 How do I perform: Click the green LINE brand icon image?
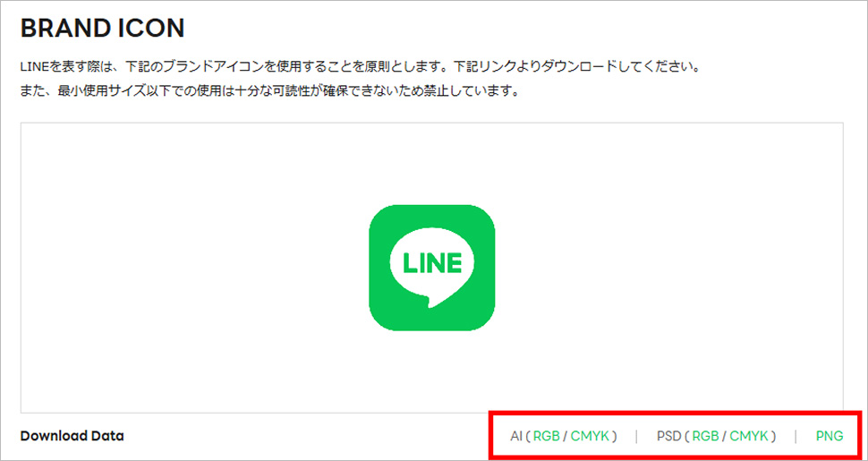(432, 268)
